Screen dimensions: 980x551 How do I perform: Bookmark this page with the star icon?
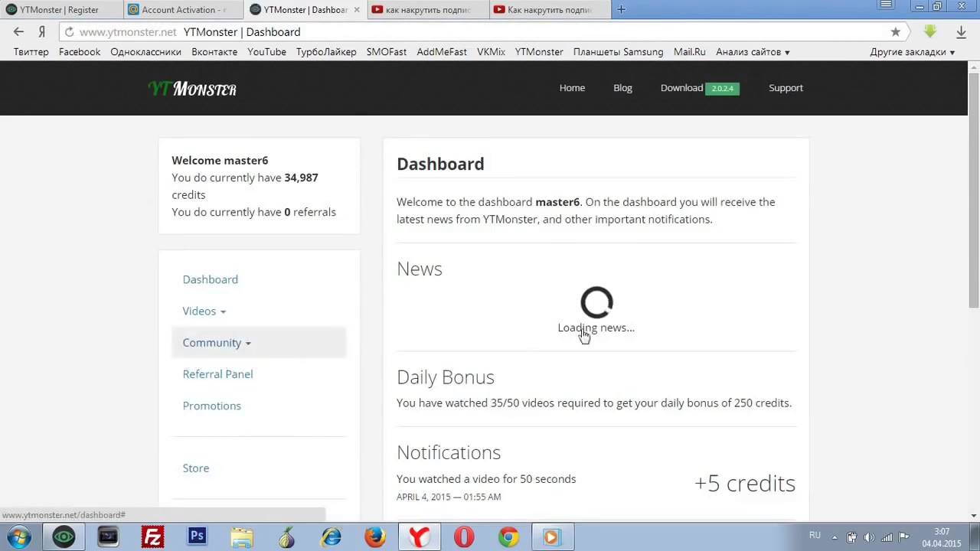(x=895, y=32)
